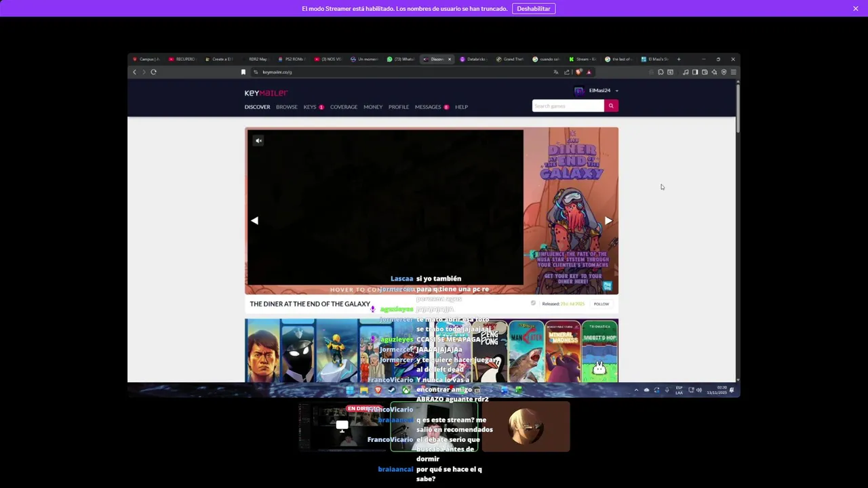
Task: Open the Brave Rewards triangle icon
Action: click(589, 72)
